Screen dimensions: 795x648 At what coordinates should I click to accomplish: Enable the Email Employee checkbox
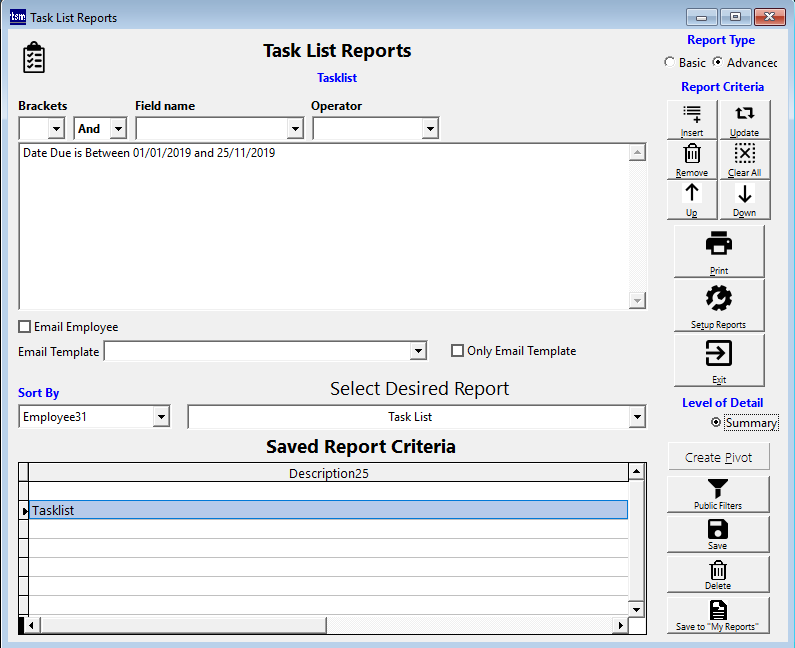(x=25, y=327)
